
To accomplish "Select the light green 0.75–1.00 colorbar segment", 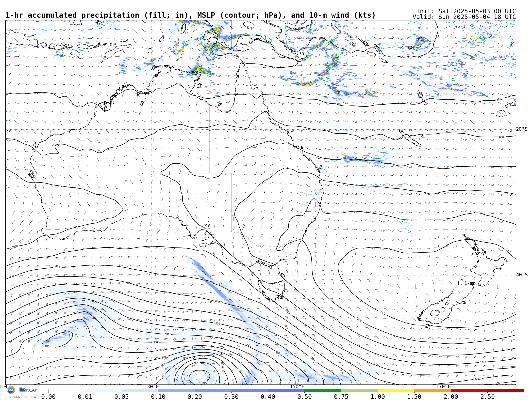I will click(x=359, y=390).
